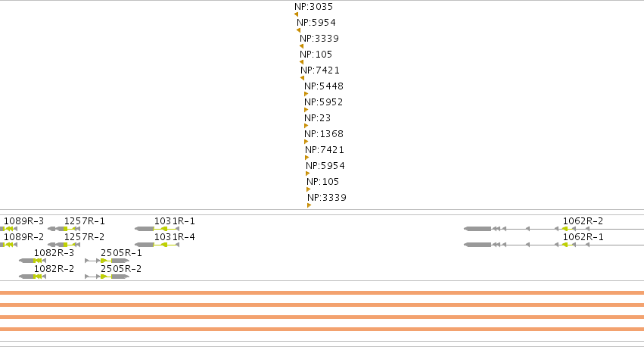
Task: Select the NP:5952 feature label
Action: pos(323,102)
